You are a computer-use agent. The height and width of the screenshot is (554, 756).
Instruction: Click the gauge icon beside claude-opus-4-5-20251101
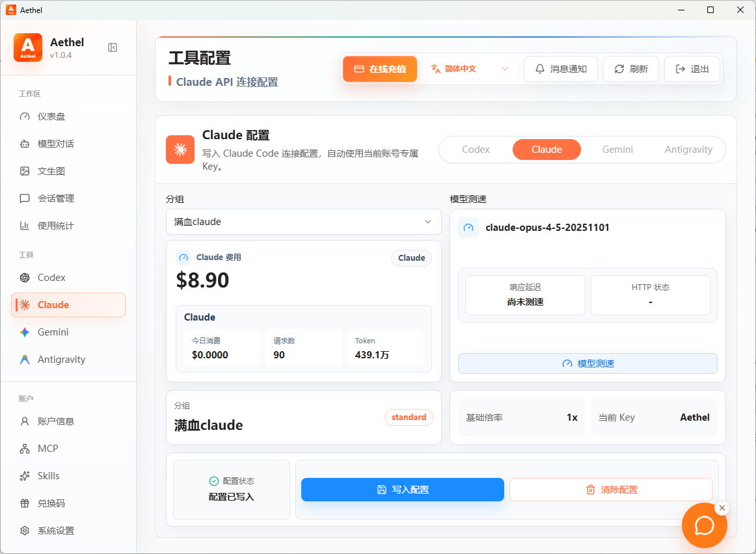point(468,228)
